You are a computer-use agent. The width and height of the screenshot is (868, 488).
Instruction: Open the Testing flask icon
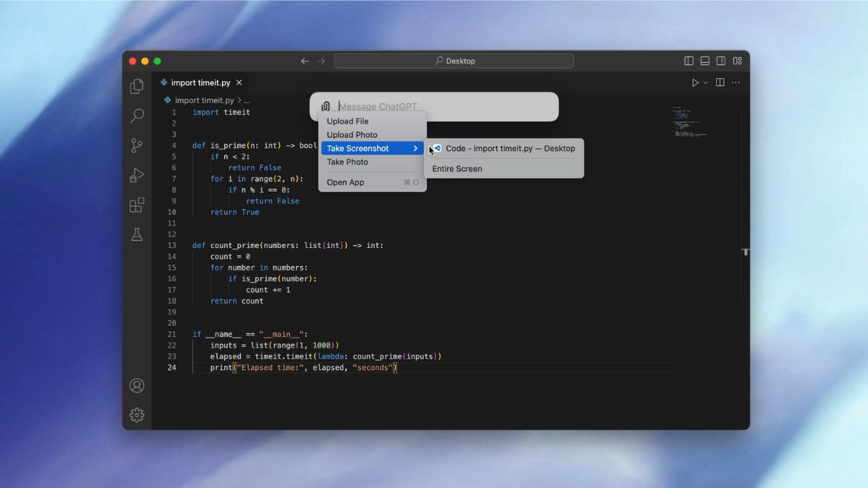pyautogui.click(x=137, y=234)
